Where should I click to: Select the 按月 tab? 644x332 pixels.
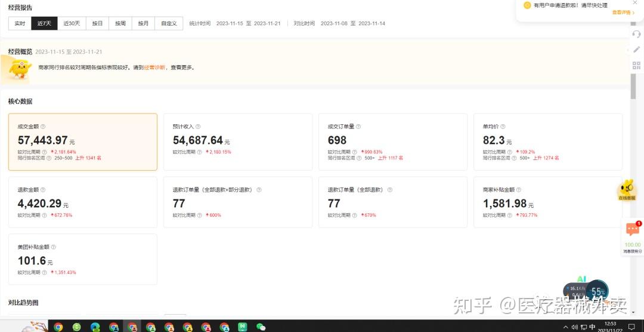click(x=143, y=23)
